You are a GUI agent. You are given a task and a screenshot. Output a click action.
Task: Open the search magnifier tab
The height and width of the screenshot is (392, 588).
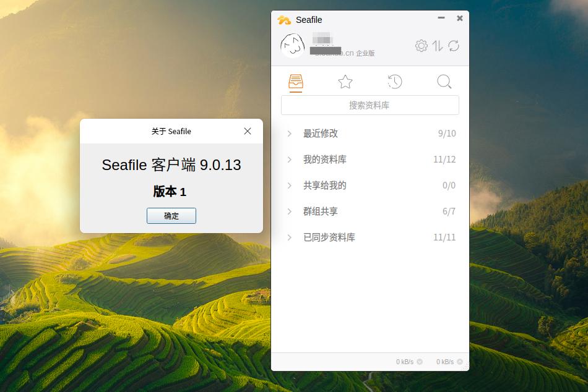point(444,82)
